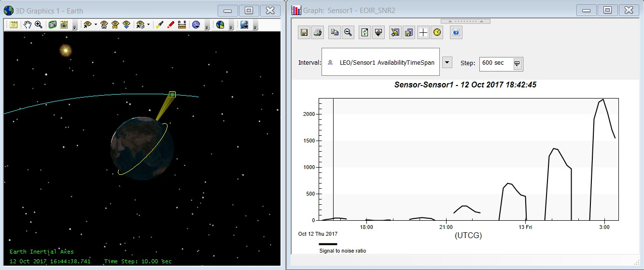Click the satellite sensor marker on orbit
This screenshot has height=270, width=644.
[172, 95]
